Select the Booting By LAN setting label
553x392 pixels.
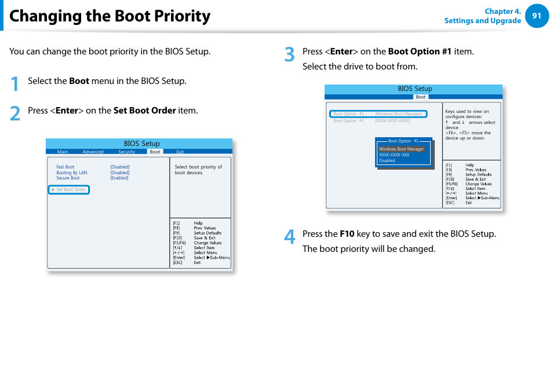[72, 173]
